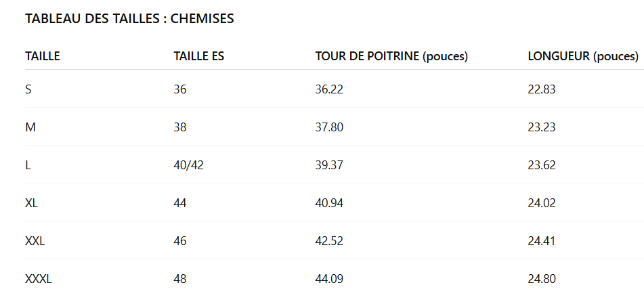Select size XXXL row label

click(x=38, y=279)
